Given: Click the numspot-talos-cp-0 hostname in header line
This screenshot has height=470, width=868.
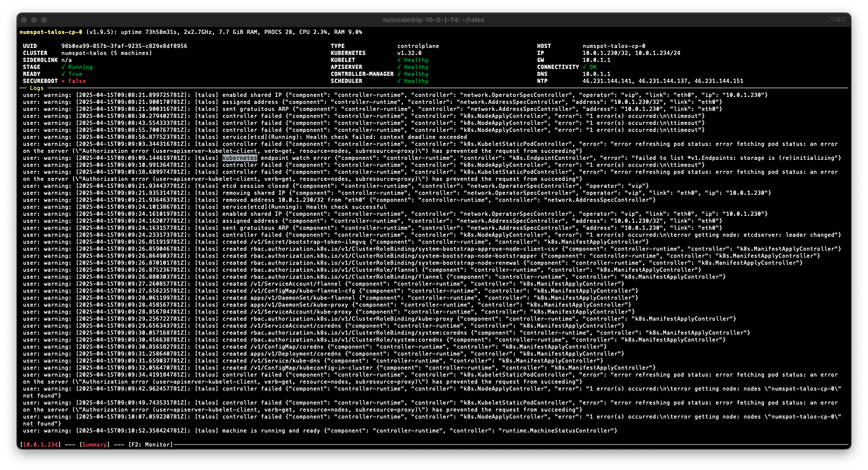Looking at the screenshot, I should pyautogui.click(x=51, y=32).
